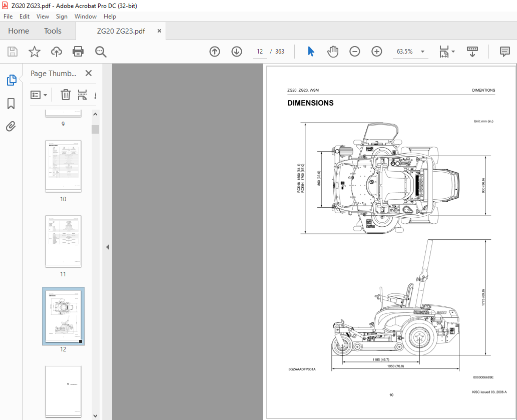Click the DIMENSIONS heading on the page
This screenshot has height=420, width=517.
[x=310, y=103]
